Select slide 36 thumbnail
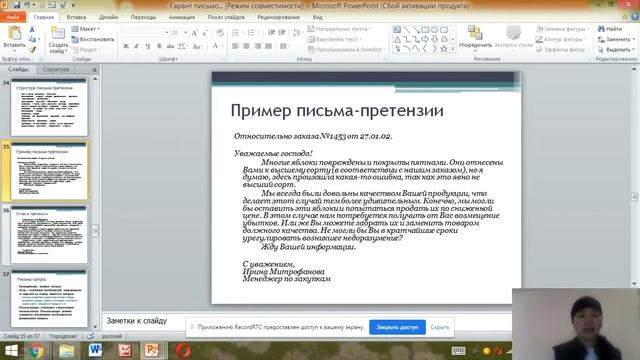The width and height of the screenshot is (640, 360). click(49, 235)
